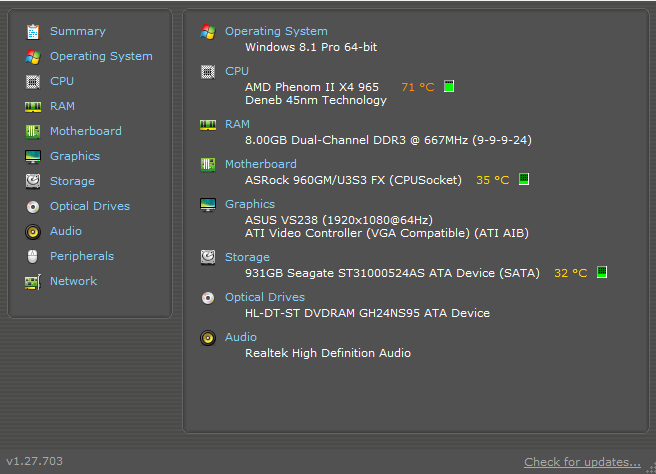This screenshot has height=474, width=656.
Task: Open Storage section in sidebar
Action: pos(72,181)
